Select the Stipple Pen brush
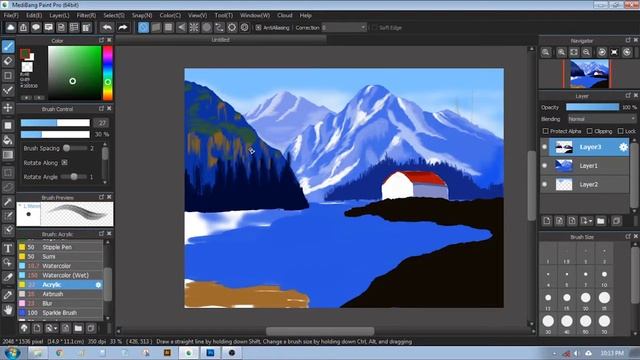640x360 pixels. click(60, 247)
